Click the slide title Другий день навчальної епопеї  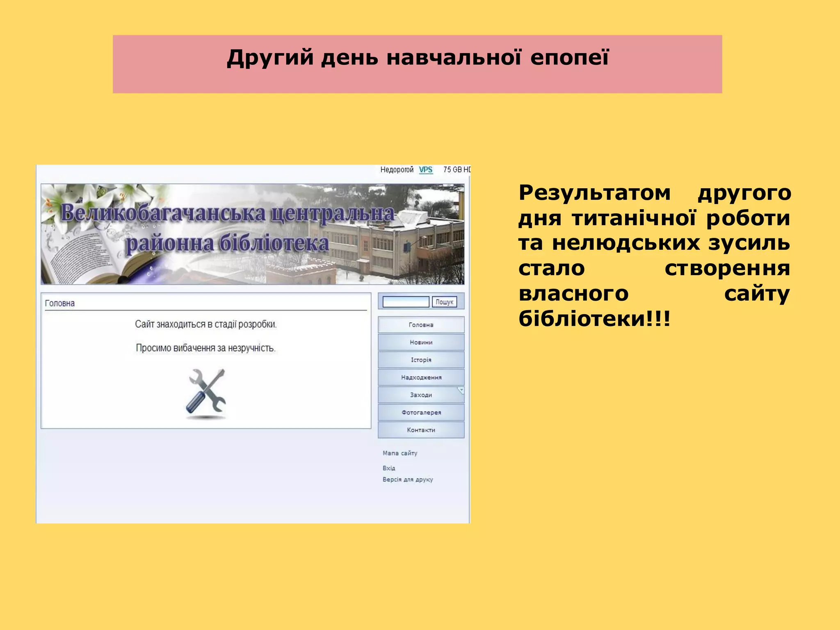418,58
